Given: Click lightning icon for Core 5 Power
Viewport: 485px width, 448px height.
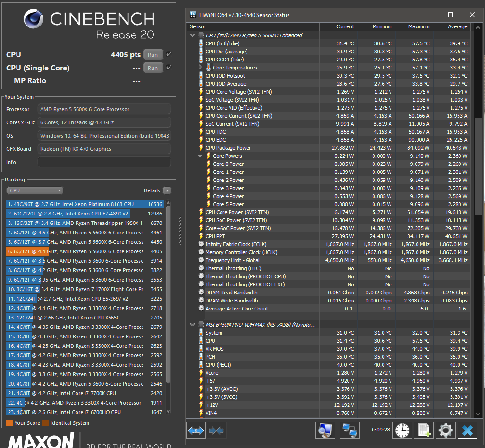Looking at the screenshot, I should (x=208, y=204).
